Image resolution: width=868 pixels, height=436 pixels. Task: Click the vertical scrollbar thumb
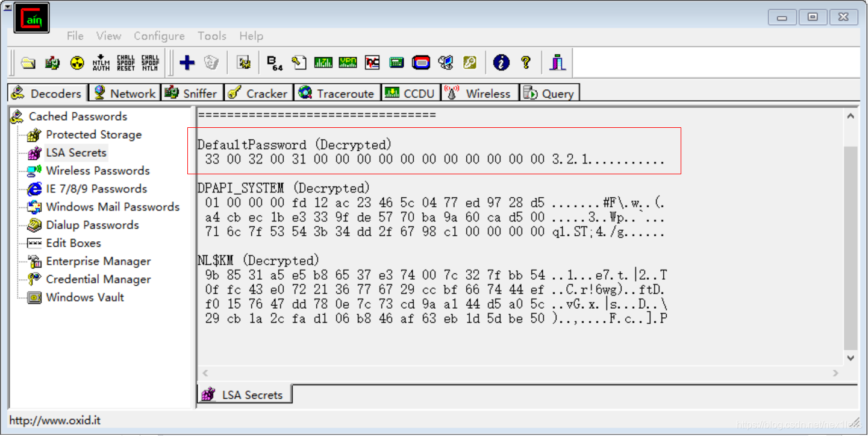[851, 247]
